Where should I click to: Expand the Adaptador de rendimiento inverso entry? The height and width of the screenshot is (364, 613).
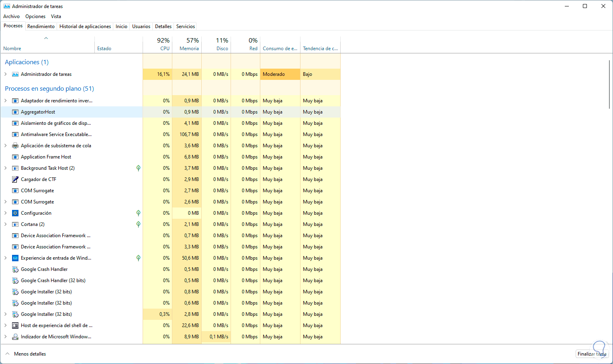click(6, 101)
